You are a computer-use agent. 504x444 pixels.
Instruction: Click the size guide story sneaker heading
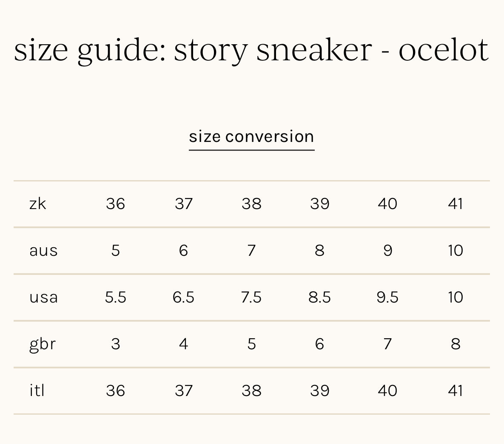(251, 50)
